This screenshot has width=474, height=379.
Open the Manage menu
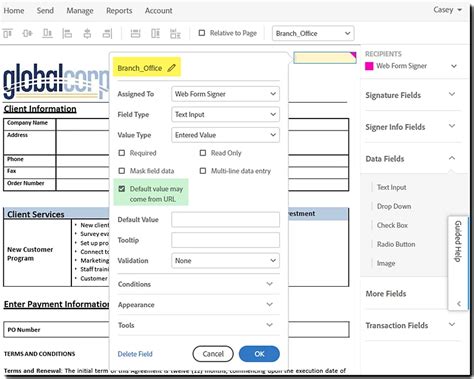tap(80, 11)
